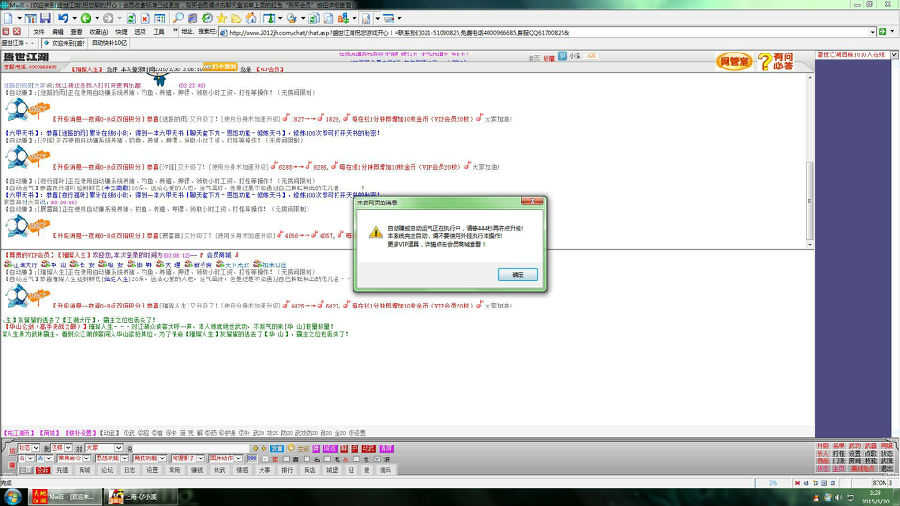Open the 编辑 menu
This screenshot has width=900, height=506.
pyautogui.click(x=57, y=32)
